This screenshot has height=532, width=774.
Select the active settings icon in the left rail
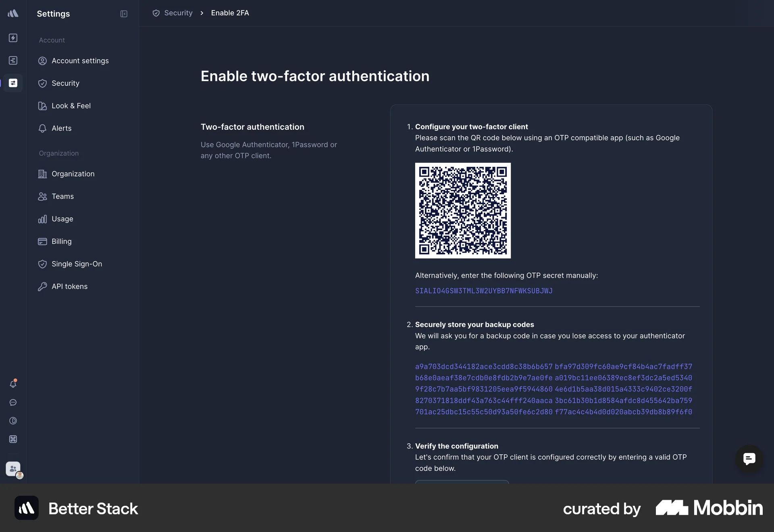13,83
